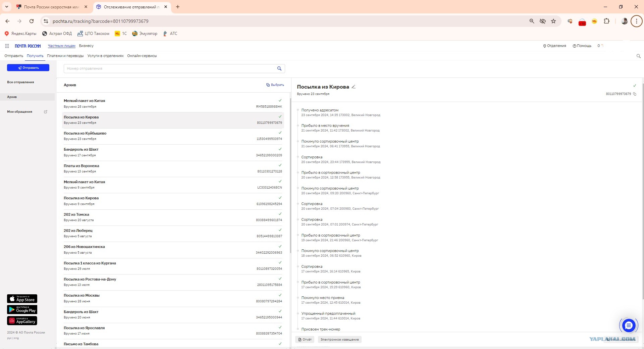Click the Отделения link
Viewport: 644px width, 349px height.
(x=554, y=46)
